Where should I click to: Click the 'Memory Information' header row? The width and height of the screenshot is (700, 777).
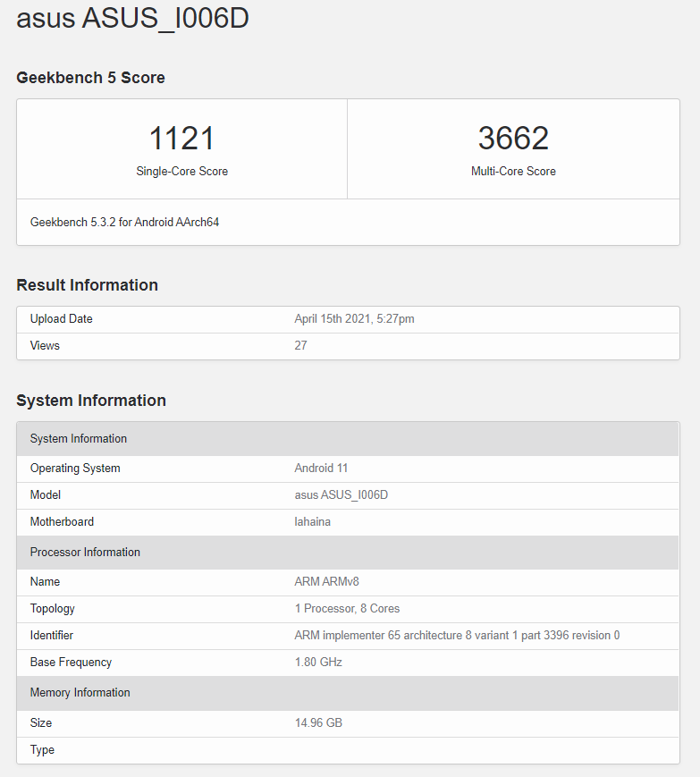pyautogui.click(x=347, y=693)
